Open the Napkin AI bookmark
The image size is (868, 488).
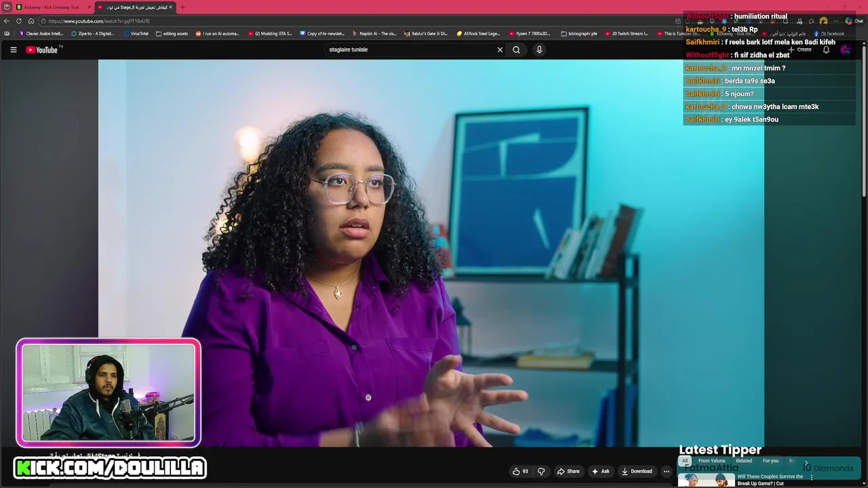(374, 33)
